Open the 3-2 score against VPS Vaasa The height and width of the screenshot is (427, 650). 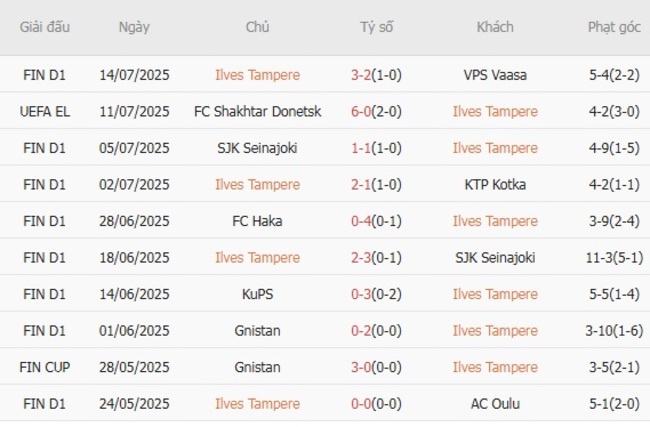[362, 74]
